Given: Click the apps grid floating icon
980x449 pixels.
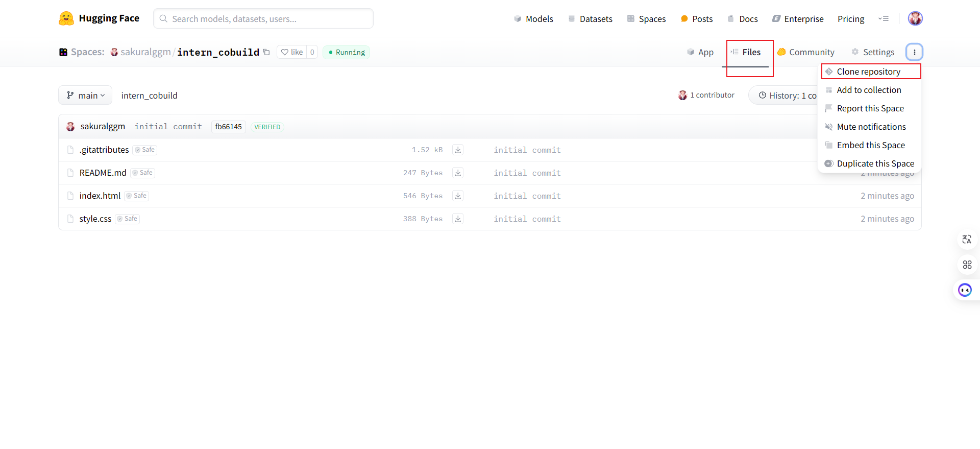Looking at the screenshot, I should (x=967, y=265).
